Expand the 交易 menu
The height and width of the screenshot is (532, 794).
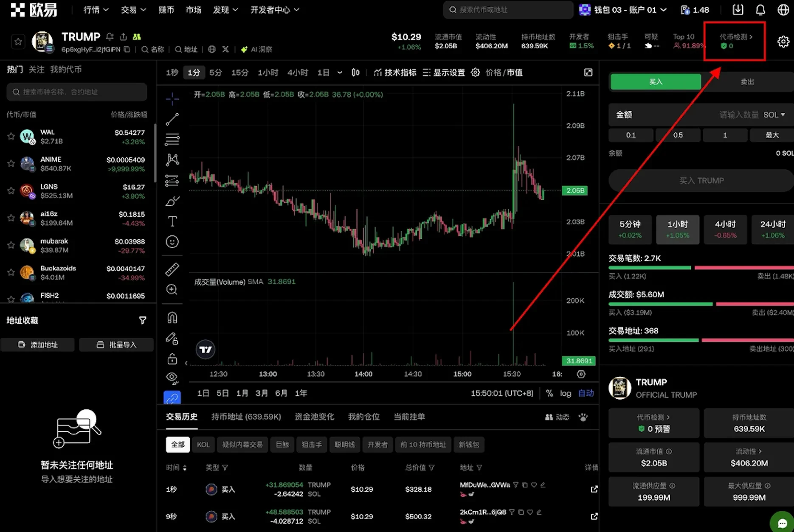point(133,10)
